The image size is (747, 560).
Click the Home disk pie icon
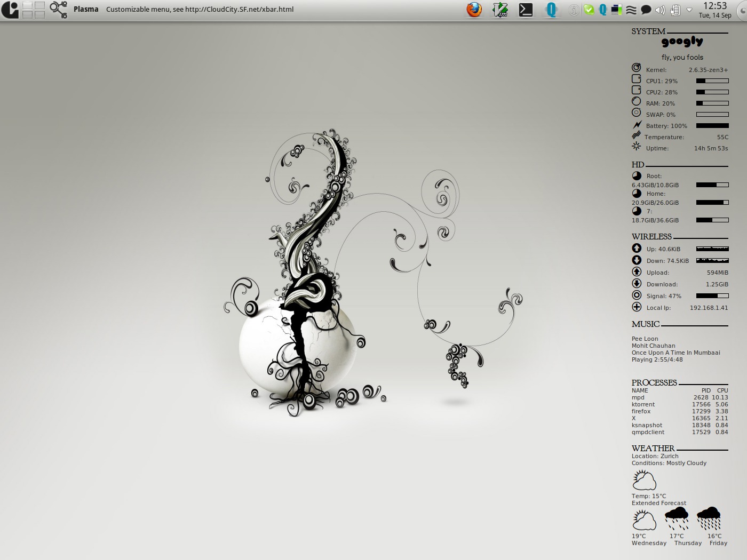pyautogui.click(x=637, y=193)
